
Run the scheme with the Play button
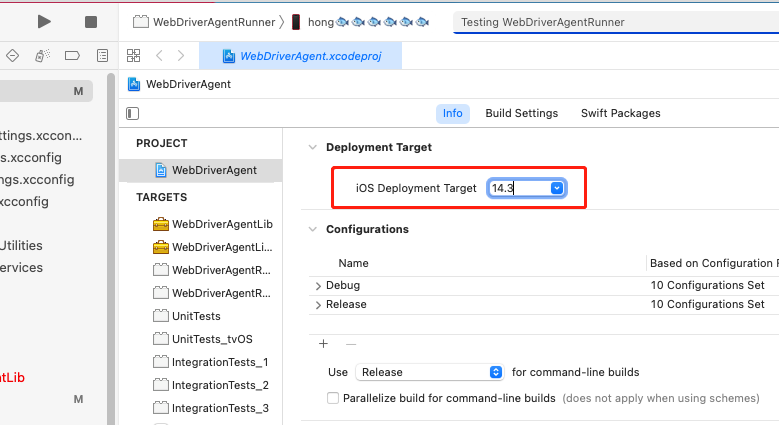point(44,22)
